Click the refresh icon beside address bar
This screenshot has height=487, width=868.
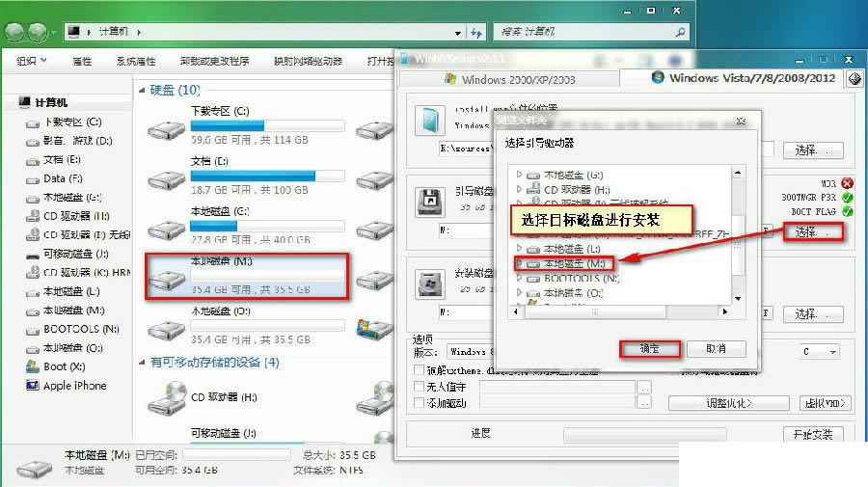tap(476, 32)
